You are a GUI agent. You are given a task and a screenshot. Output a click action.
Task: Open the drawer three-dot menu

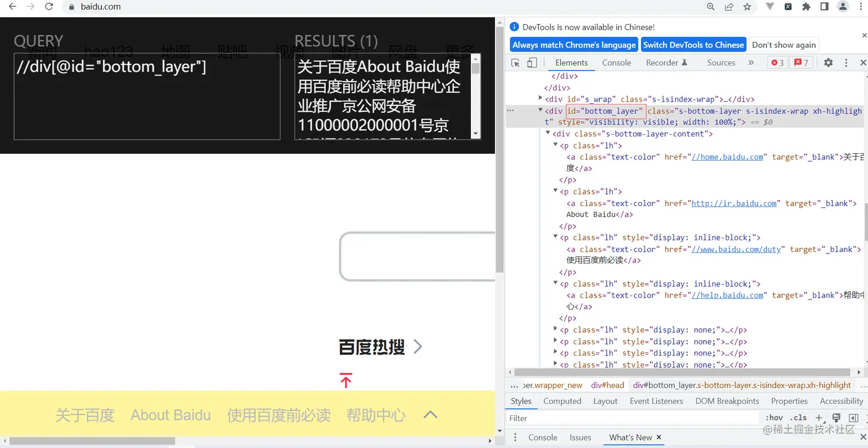pyautogui.click(x=515, y=437)
